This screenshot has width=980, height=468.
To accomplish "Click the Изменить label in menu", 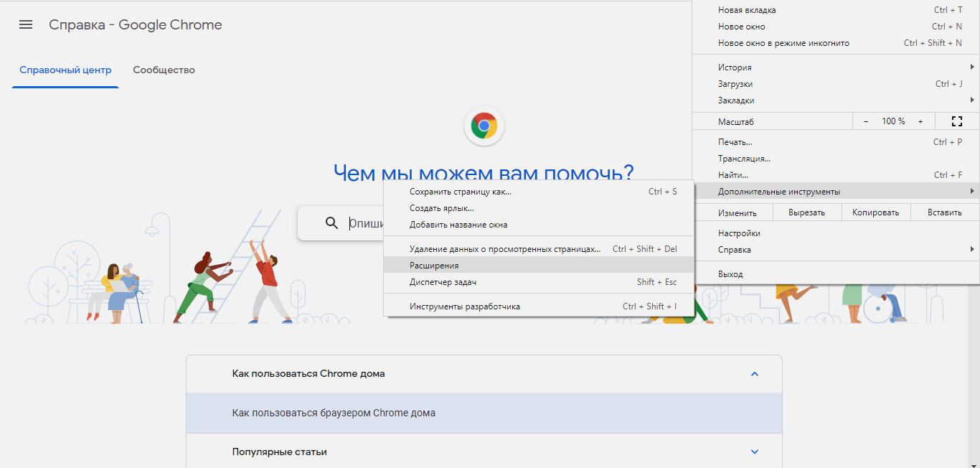I will [x=738, y=212].
